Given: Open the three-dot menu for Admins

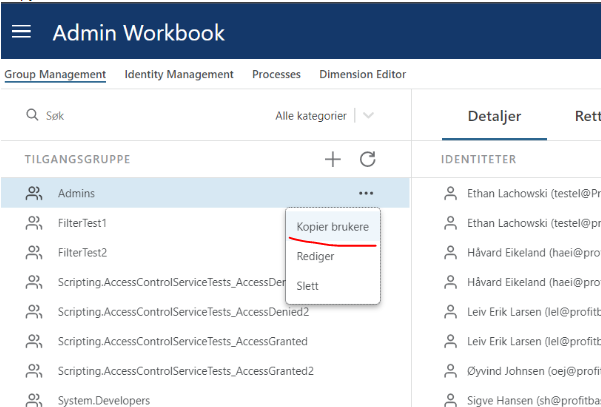Looking at the screenshot, I should (x=366, y=193).
